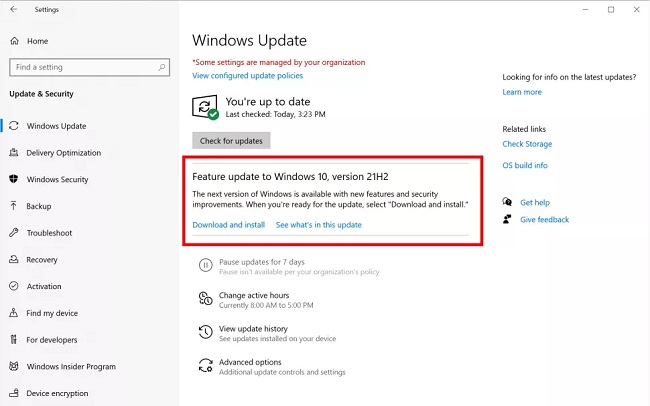Click 'Some settings are managed by your organization' notice
The image size is (650, 406).
point(279,62)
